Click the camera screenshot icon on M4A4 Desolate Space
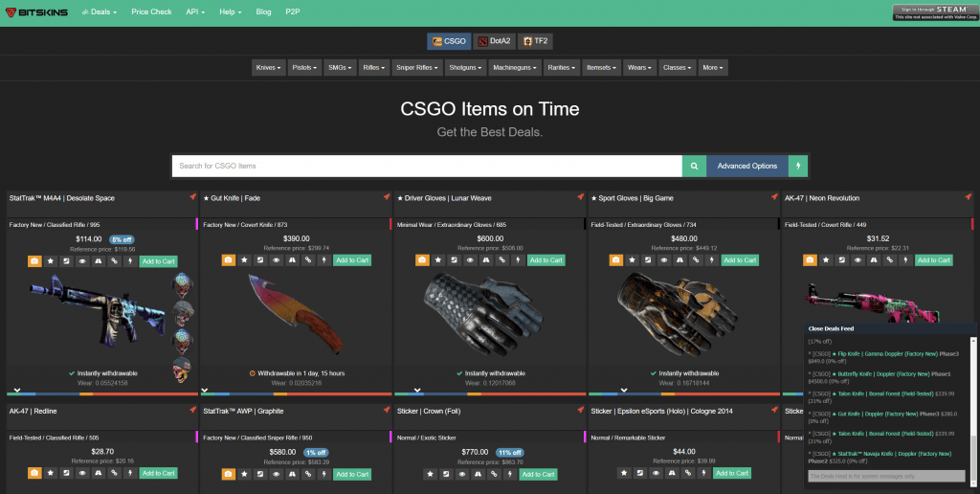 pyautogui.click(x=34, y=261)
